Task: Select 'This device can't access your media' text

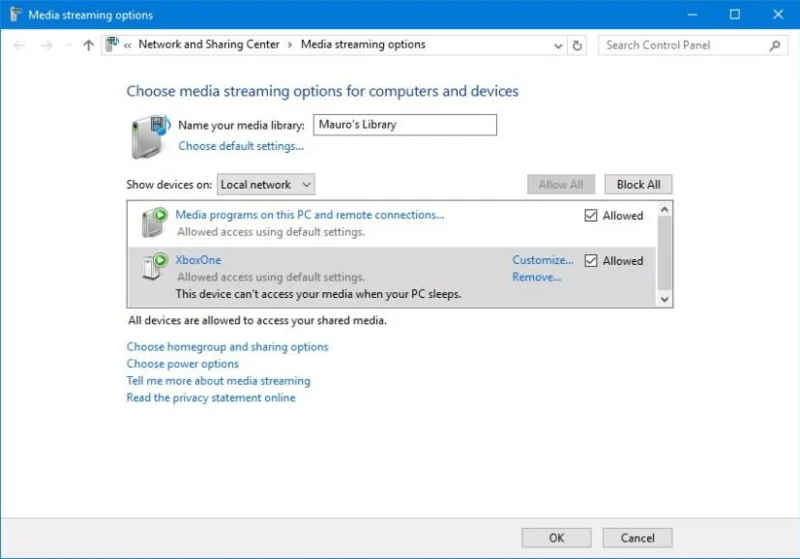Action: (x=318, y=294)
